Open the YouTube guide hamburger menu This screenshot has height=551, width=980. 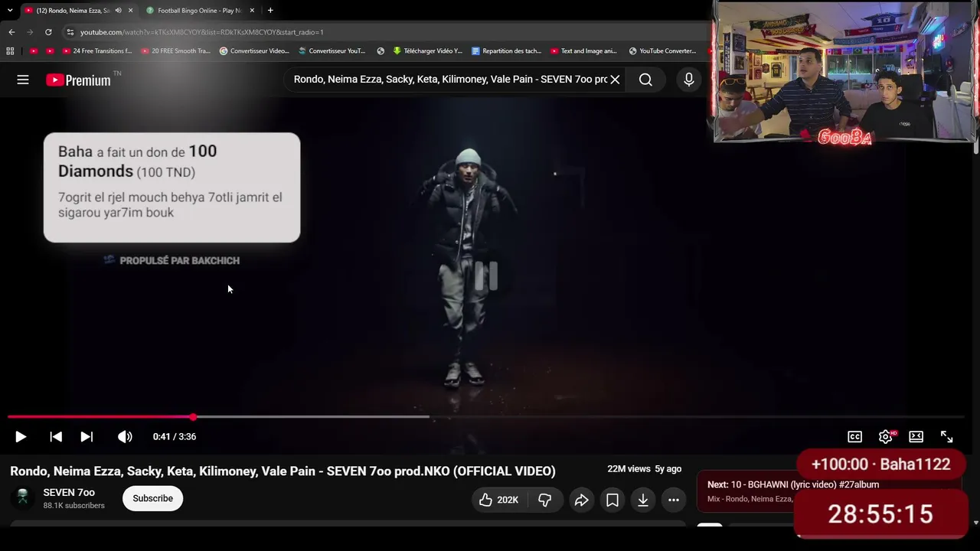[x=23, y=80]
